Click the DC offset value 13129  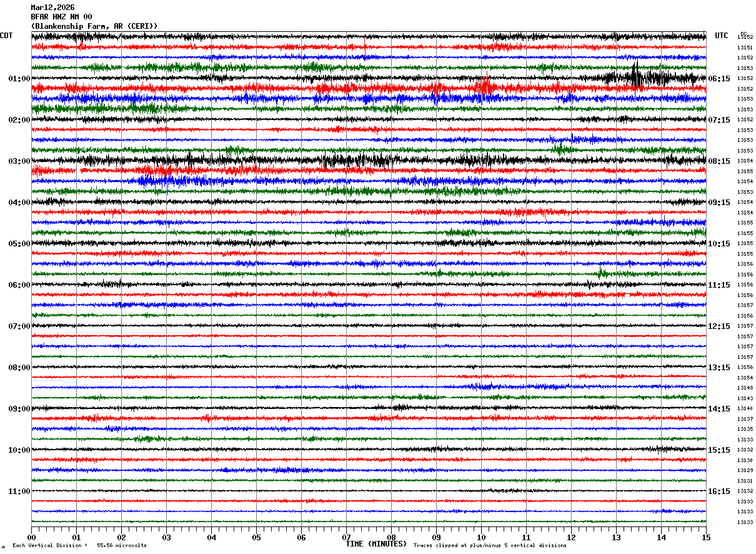pos(745,471)
